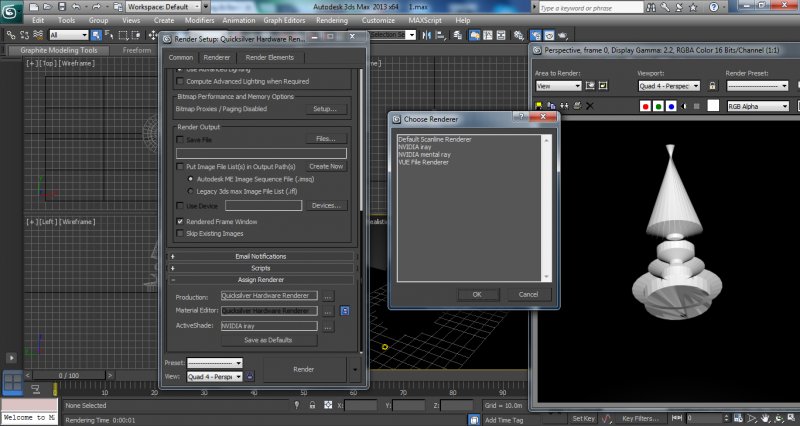Switch to the Renderer tab in Render Setup
This screenshot has height=426, width=800.
click(217, 57)
